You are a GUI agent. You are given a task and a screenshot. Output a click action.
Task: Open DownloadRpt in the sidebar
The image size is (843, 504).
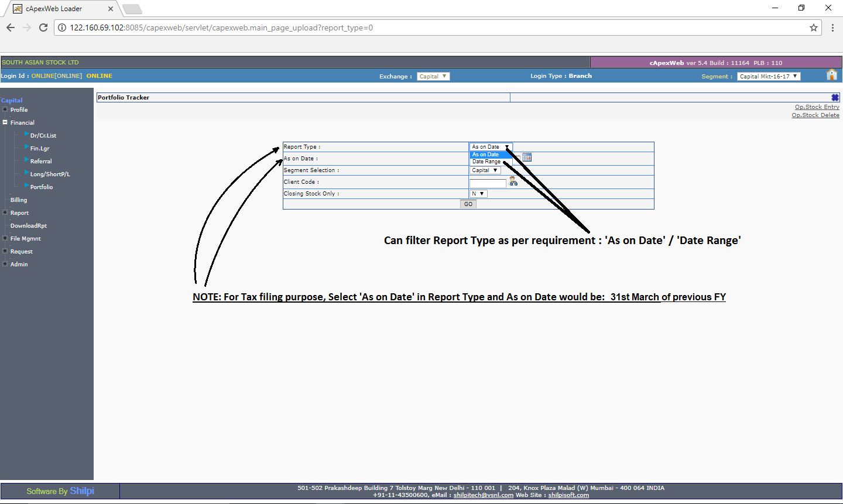click(29, 226)
